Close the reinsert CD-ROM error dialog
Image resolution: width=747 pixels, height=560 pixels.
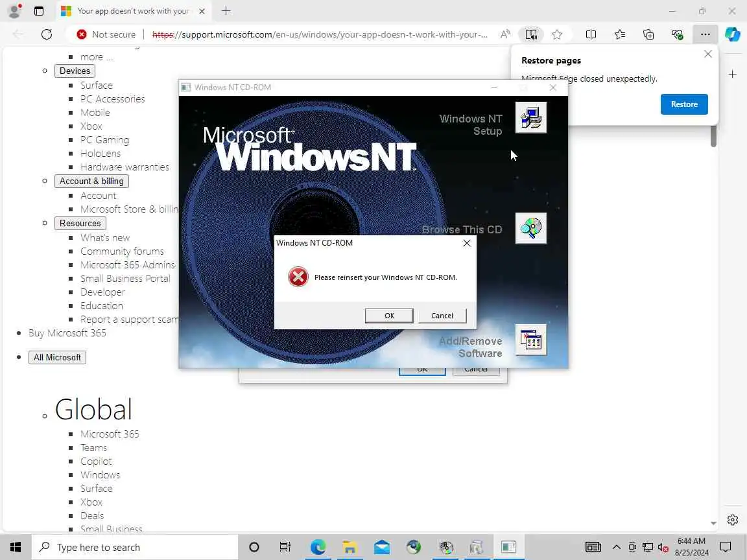[467, 243]
